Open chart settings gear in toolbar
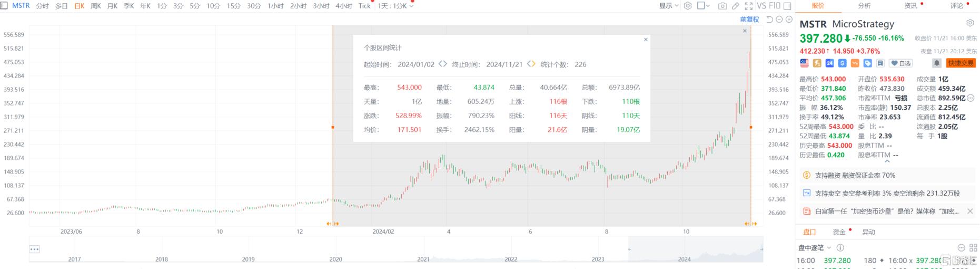980x269 pixels. (688, 6)
